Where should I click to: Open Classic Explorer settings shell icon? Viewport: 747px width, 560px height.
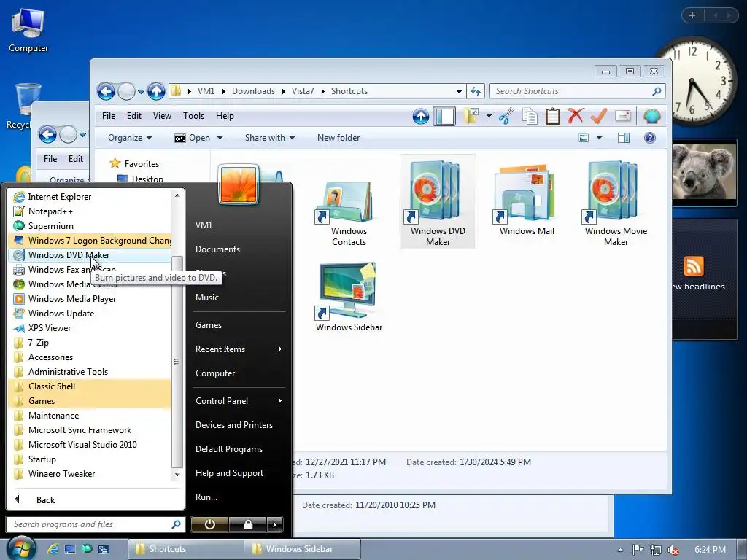pos(651,116)
